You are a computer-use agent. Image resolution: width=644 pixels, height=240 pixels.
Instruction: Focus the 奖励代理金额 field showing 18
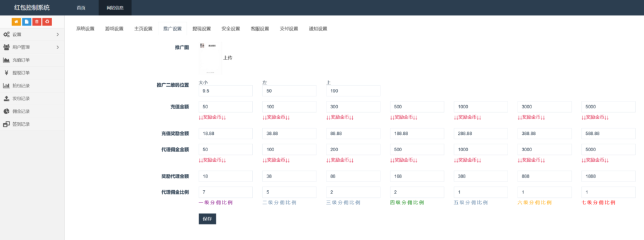pyautogui.click(x=226, y=176)
